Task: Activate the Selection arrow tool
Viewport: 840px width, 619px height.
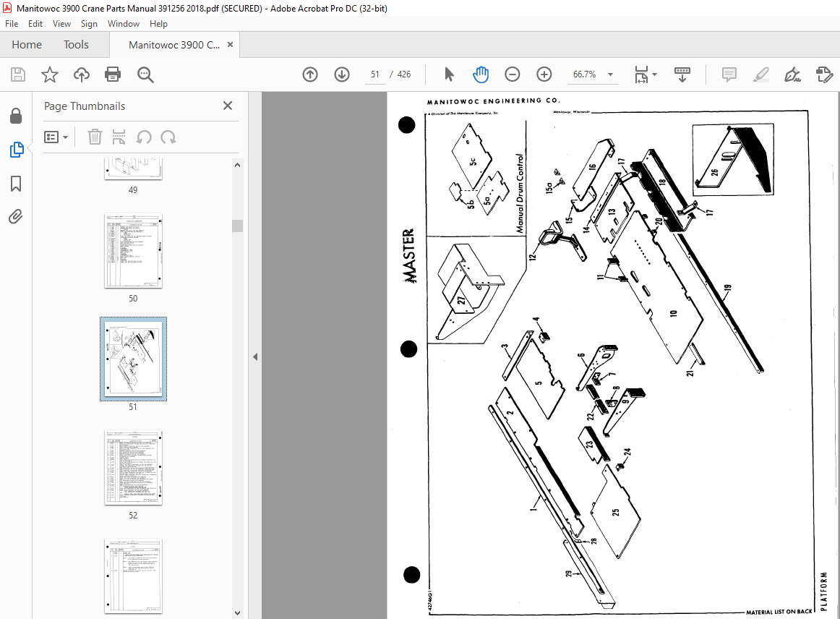Action: click(x=449, y=74)
